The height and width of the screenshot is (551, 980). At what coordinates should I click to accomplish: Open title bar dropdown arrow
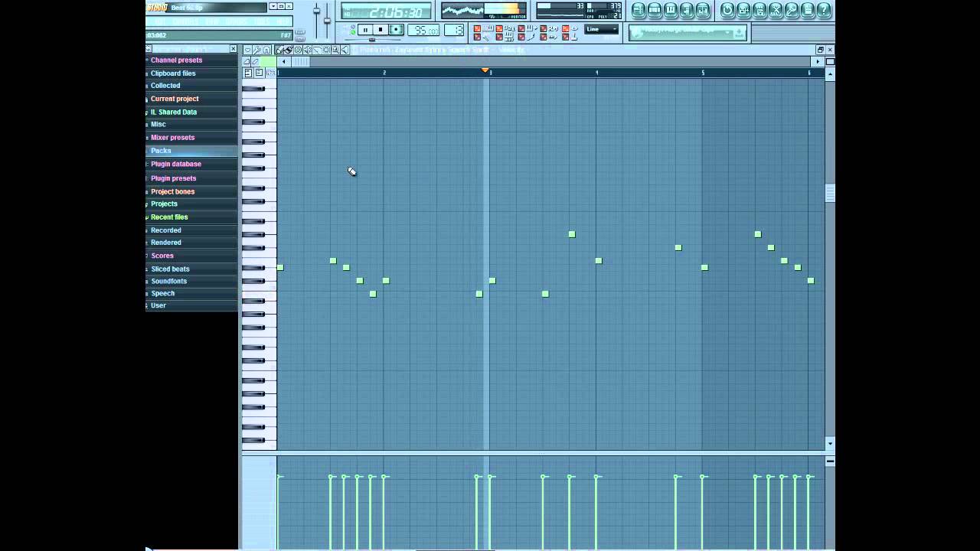[273, 6]
